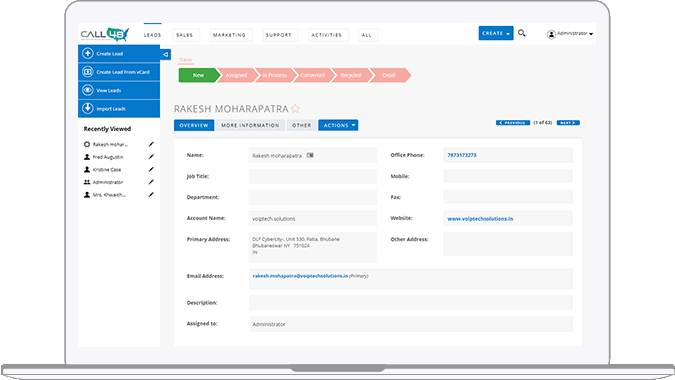Go to the Next lead record
Image resolution: width=675 pixels, height=380 pixels.
568,123
